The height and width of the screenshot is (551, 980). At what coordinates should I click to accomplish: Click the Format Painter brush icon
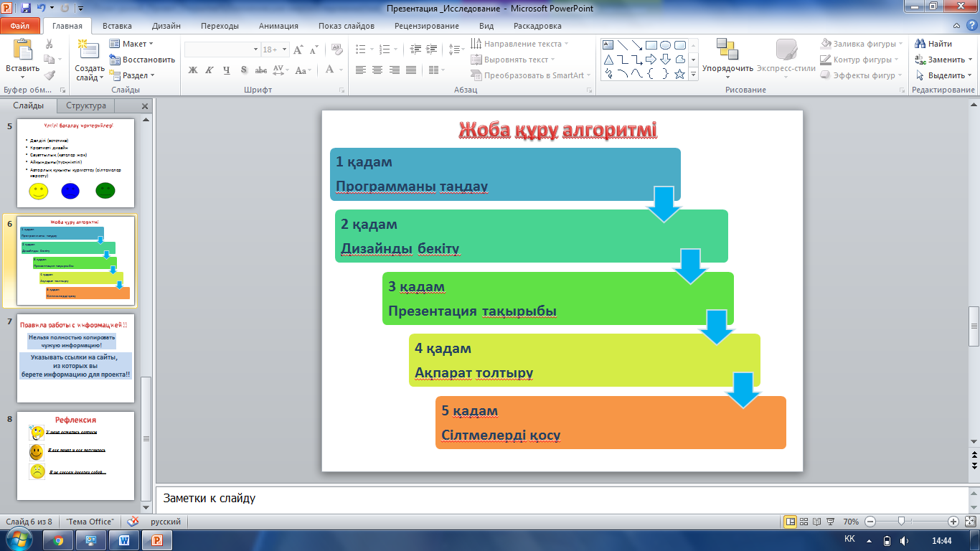point(50,75)
